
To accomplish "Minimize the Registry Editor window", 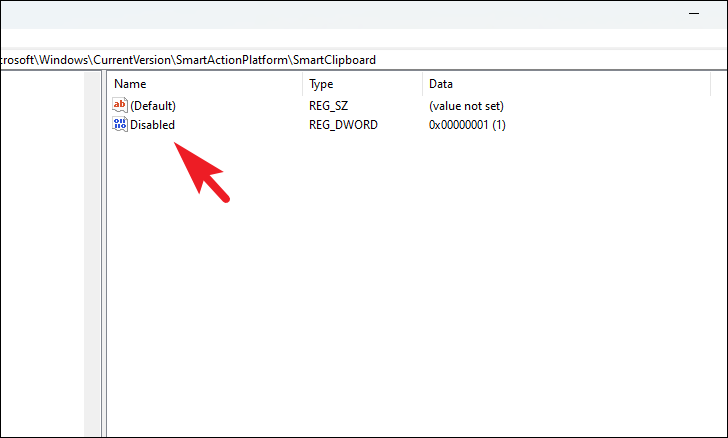I will coord(694,14).
